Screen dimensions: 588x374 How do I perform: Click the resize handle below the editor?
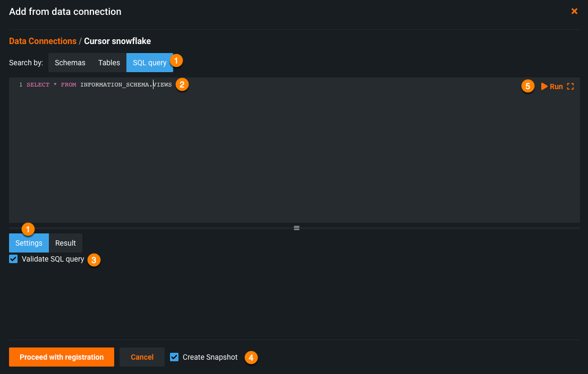pyautogui.click(x=296, y=228)
